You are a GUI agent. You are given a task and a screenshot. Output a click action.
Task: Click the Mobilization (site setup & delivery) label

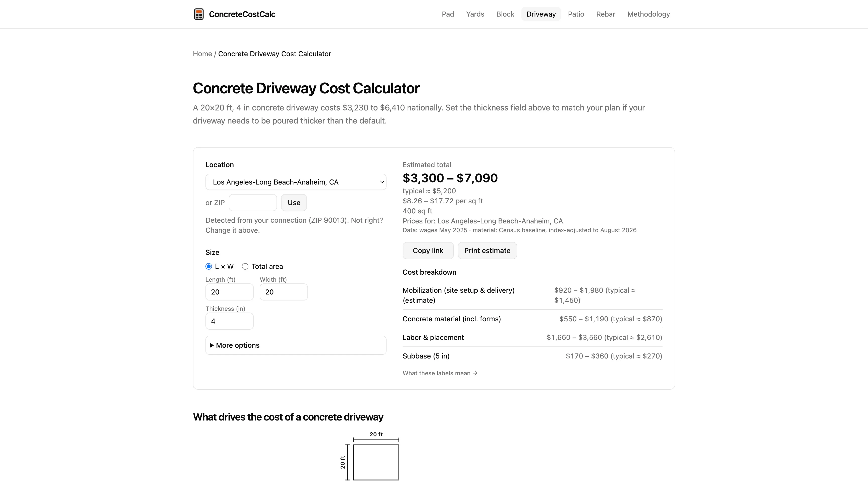click(x=459, y=295)
